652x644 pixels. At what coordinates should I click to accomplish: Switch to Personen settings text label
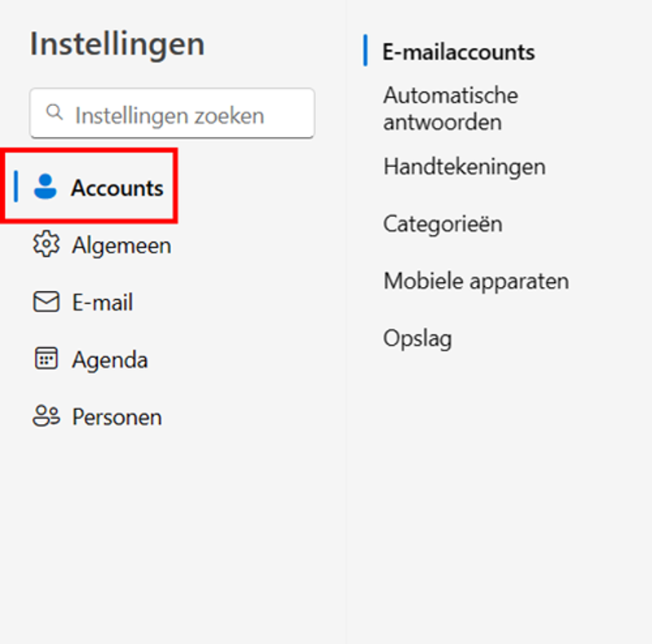point(117,417)
